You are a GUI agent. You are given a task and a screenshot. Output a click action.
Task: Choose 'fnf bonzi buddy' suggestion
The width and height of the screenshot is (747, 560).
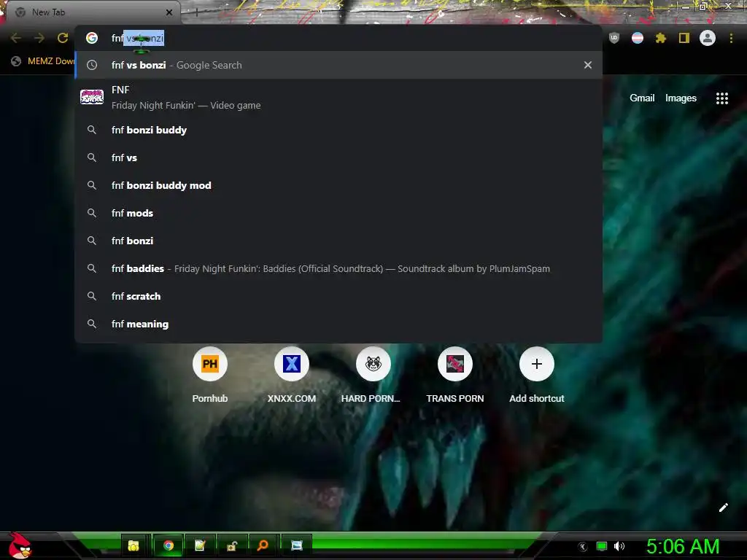click(x=338, y=130)
